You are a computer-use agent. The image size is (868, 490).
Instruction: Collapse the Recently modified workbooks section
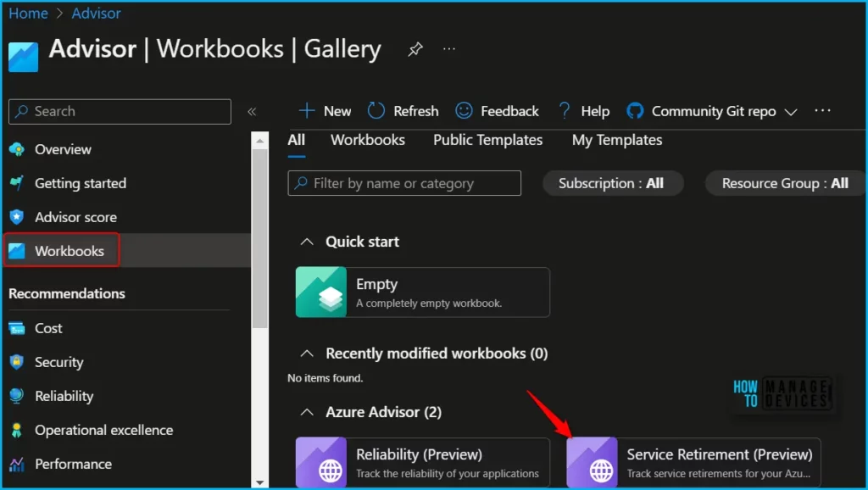(307, 354)
